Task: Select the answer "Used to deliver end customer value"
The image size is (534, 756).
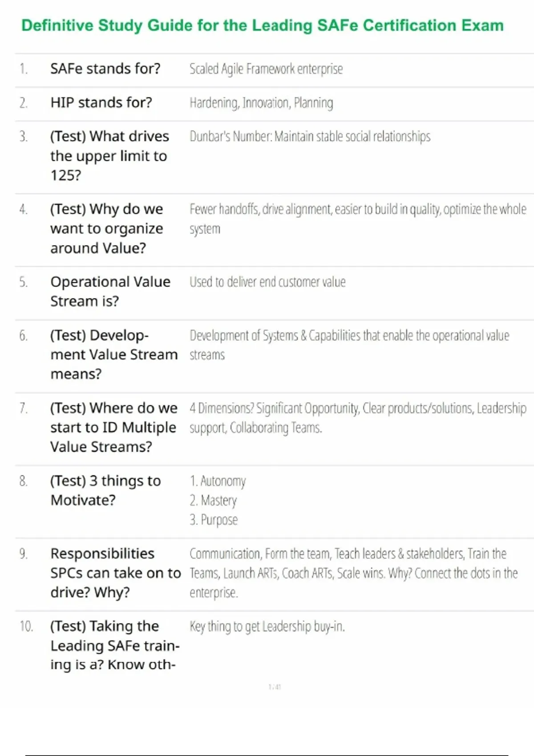Action: pos(267,282)
